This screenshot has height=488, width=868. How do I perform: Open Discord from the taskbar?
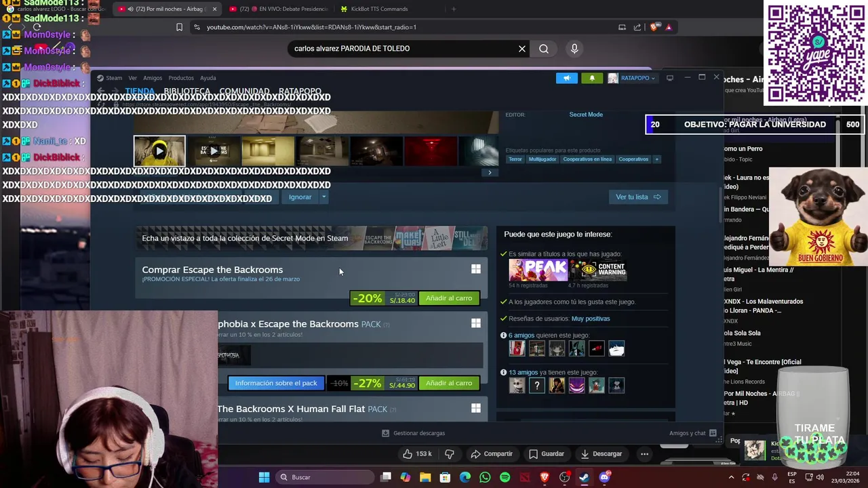(604, 477)
